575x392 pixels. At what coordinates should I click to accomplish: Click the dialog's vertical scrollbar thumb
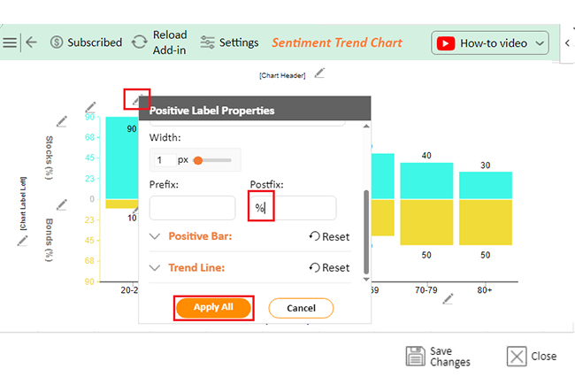click(x=366, y=232)
